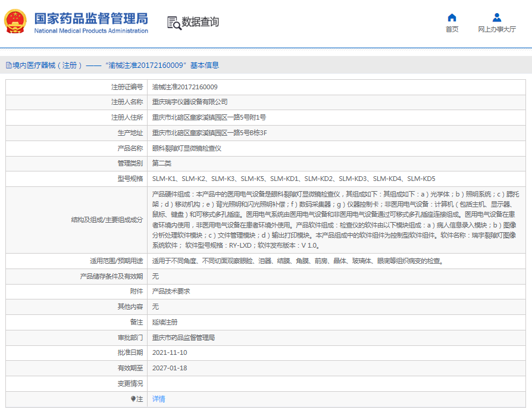Click the 型号规格 label
The width and height of the screenshot is (532, 412).
tap(130, 179)
